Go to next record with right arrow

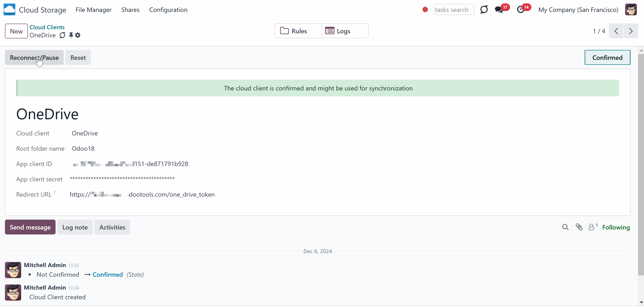pos(631,31)
